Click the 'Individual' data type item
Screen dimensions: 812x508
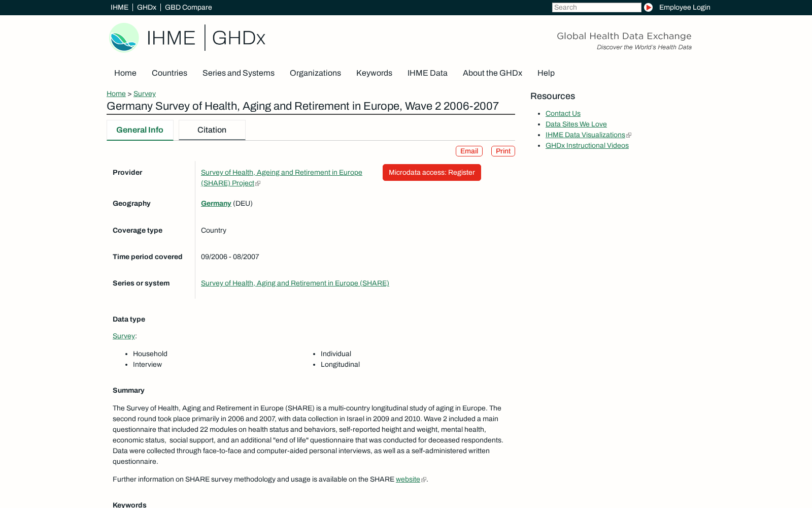[x=336, y=354]
